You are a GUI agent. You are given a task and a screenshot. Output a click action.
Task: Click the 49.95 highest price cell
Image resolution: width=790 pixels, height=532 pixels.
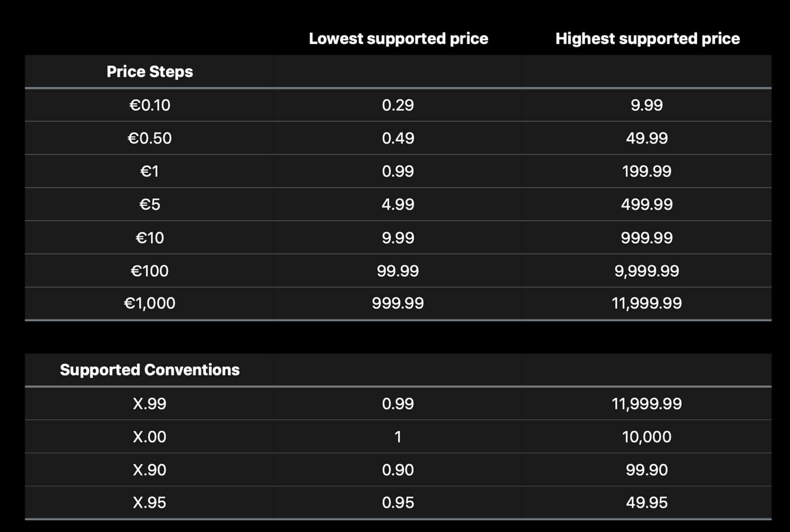646,503
